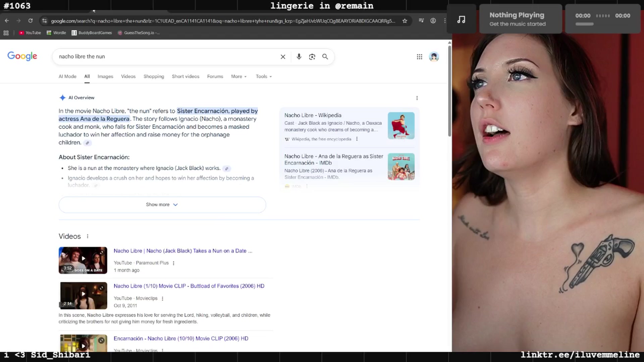Expand the Tools dropdown
644x362 pixels.
coord(264,76)
